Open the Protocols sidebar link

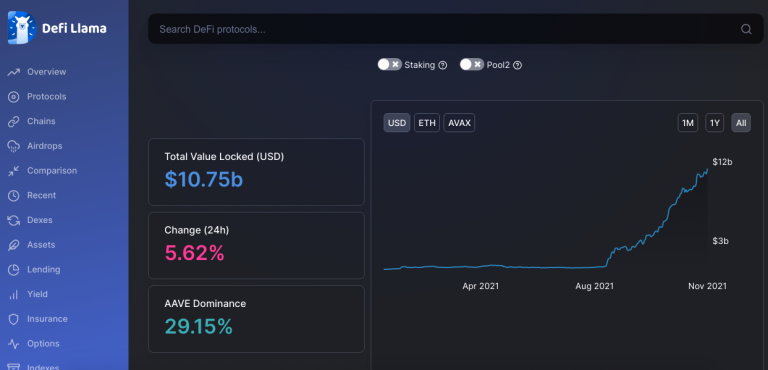47,97
